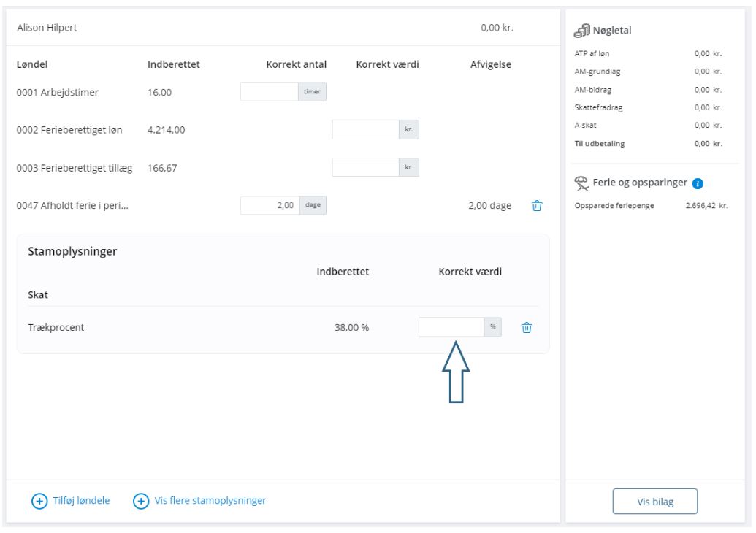This screenshot has height=533, width=756.
Task: Click the Stamoplysninger section heading
Action: (72, 252)
